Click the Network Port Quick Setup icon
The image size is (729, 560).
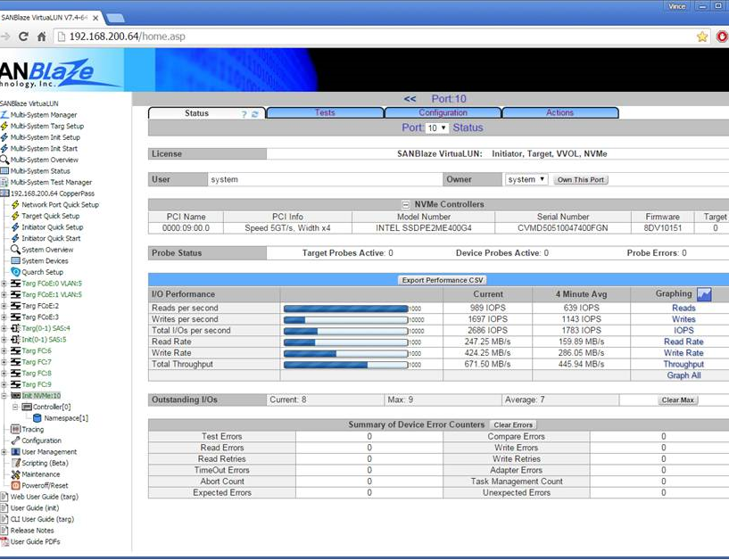pos(15,204)
